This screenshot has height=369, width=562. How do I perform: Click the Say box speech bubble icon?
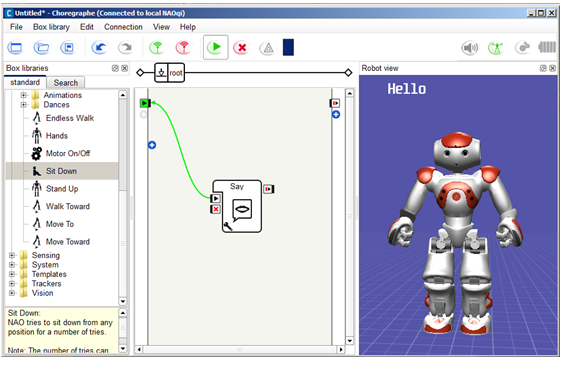coord(242,210)
